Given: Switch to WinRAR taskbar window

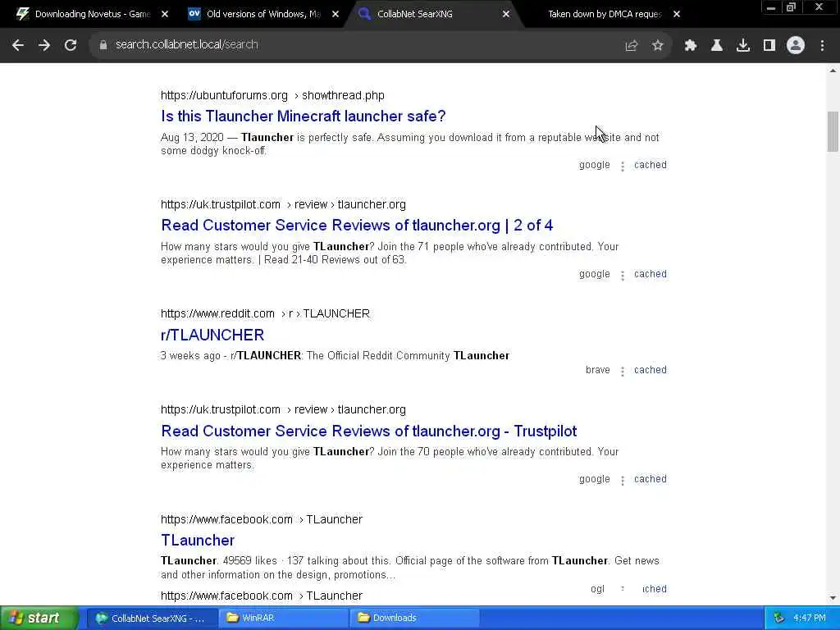Looking at the screenshot, I should tap(282, 619).
